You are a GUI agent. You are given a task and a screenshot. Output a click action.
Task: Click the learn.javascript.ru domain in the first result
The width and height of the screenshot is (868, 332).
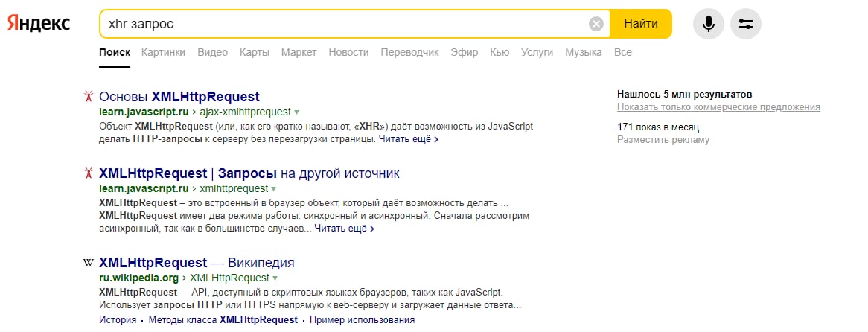tap(144, 112)
